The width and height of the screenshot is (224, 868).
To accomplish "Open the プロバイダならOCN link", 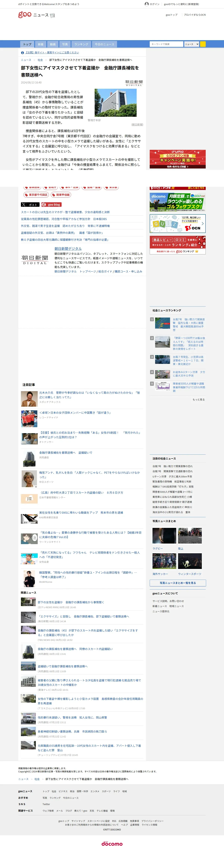I will pos(195,15).
